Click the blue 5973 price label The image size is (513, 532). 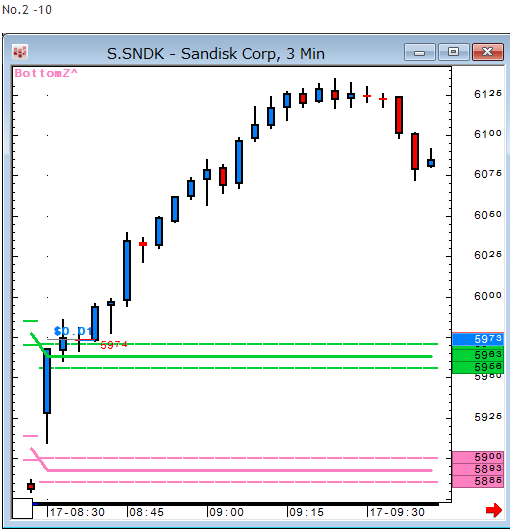click(x=478, y=339)
